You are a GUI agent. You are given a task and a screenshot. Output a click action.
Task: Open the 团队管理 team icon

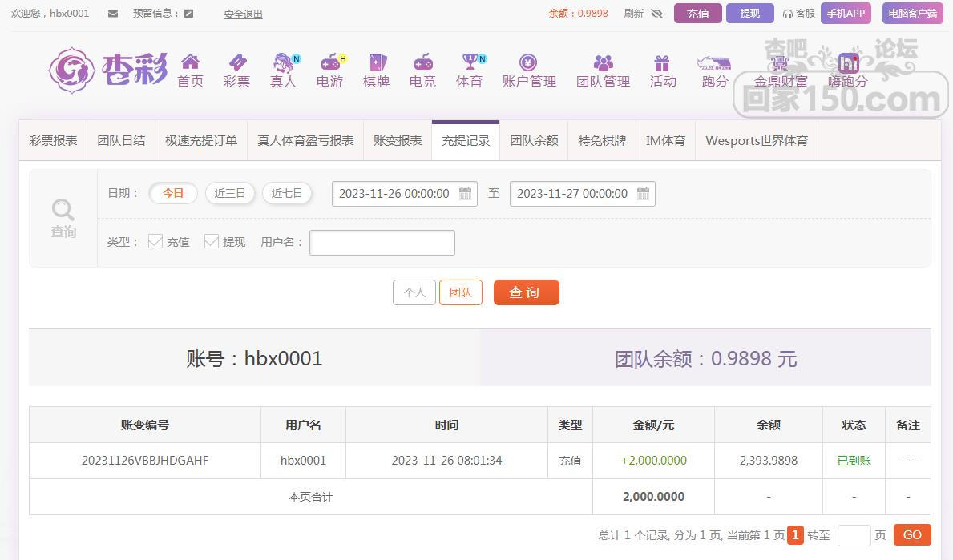coord(603,62)
